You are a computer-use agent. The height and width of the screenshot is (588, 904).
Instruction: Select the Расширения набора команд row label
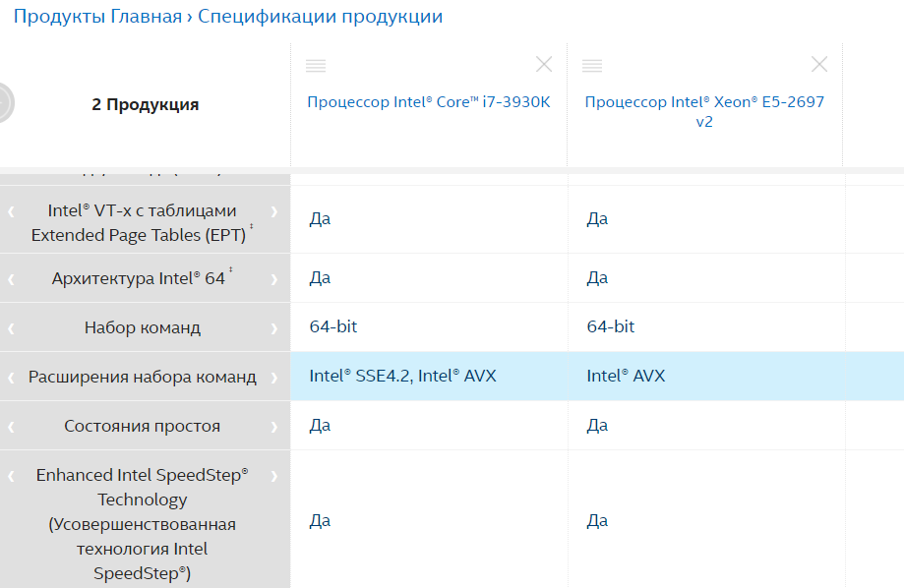(x=143, y=378)
